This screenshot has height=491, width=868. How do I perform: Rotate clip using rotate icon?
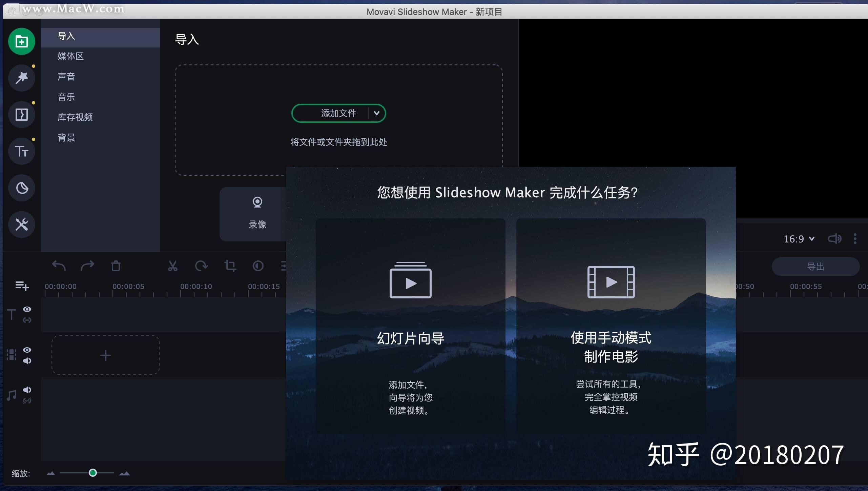tap(201, 266)
